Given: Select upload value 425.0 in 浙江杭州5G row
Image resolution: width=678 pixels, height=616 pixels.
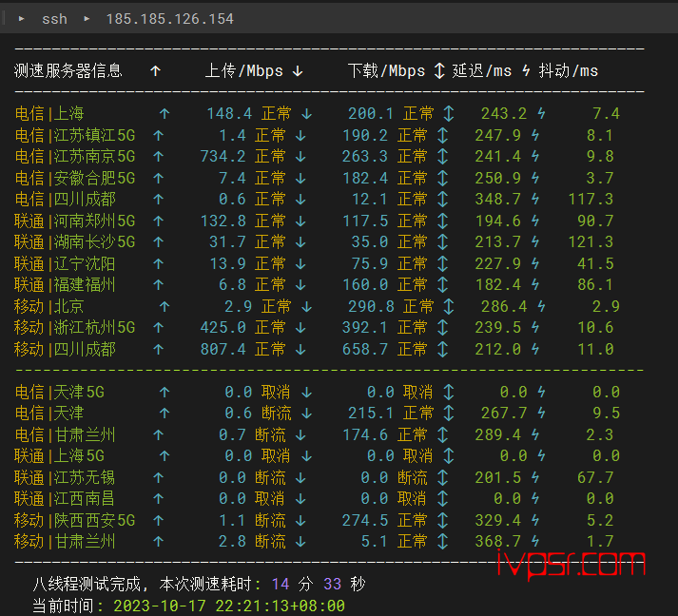Looking at the screenshot, I should click(223, 327).
